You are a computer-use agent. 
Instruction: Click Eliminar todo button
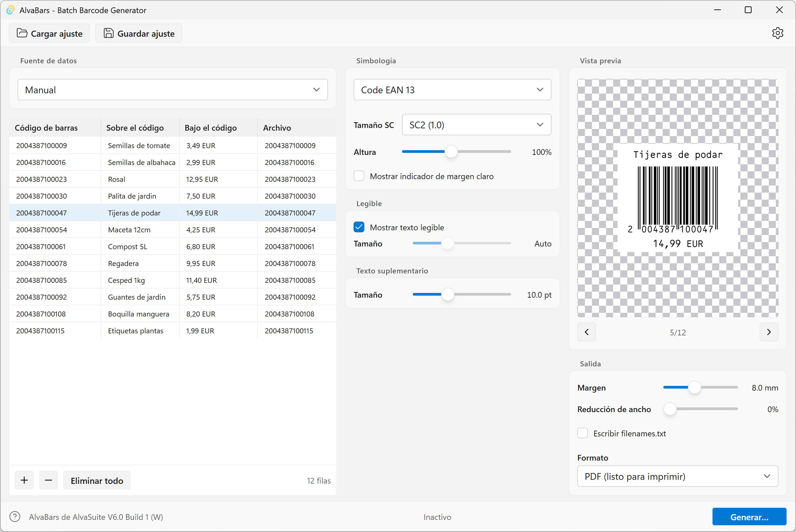click(97, 480)
